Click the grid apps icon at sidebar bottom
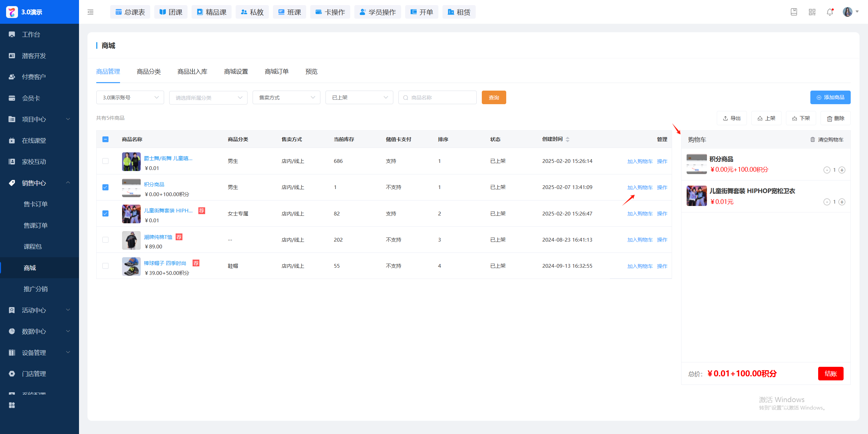The height and width of the screenshot is (434, 868). 12,405
